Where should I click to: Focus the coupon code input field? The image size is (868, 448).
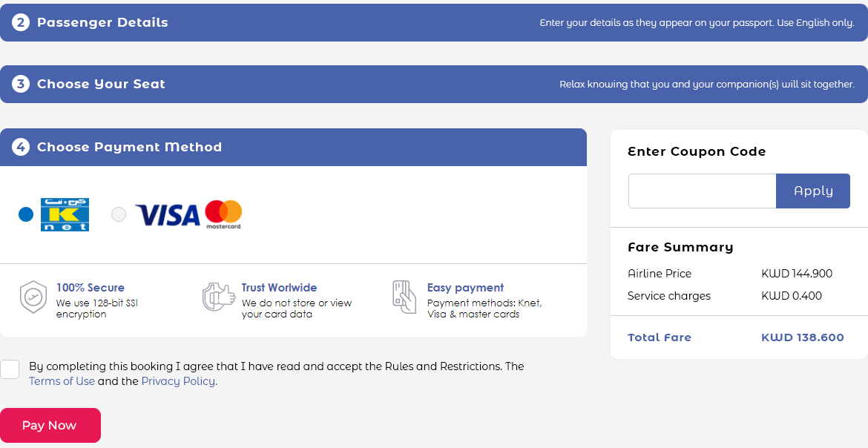pos(702,191)
